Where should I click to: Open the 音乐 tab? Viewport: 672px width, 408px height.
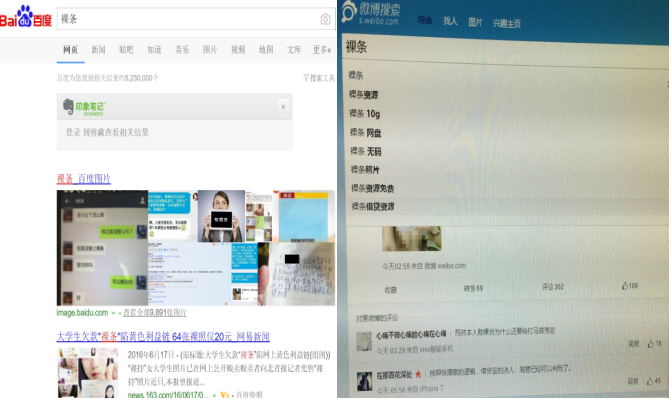tap(182, 50)
